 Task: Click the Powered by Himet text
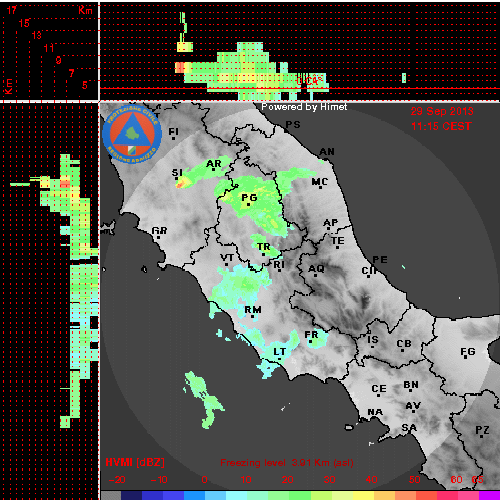(x=304, y=107)
